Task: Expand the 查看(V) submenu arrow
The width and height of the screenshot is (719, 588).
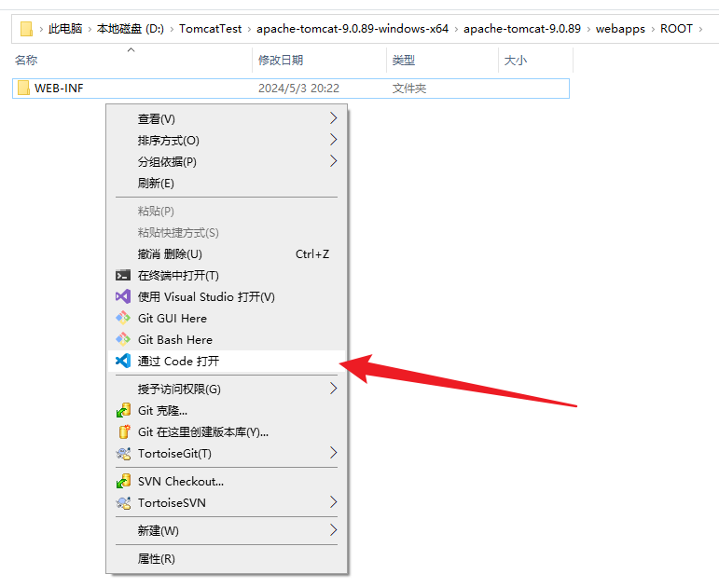Action: click(x=333, y=118)
